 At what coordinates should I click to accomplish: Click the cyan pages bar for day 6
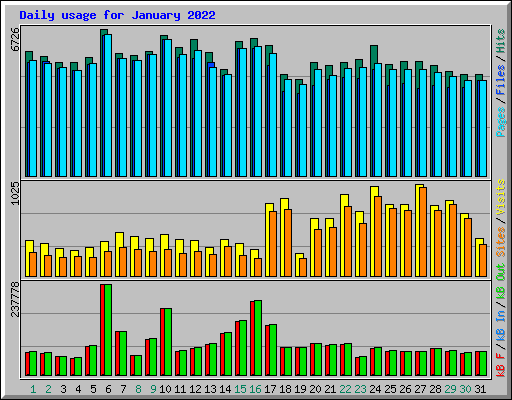[x=108, y=105]
